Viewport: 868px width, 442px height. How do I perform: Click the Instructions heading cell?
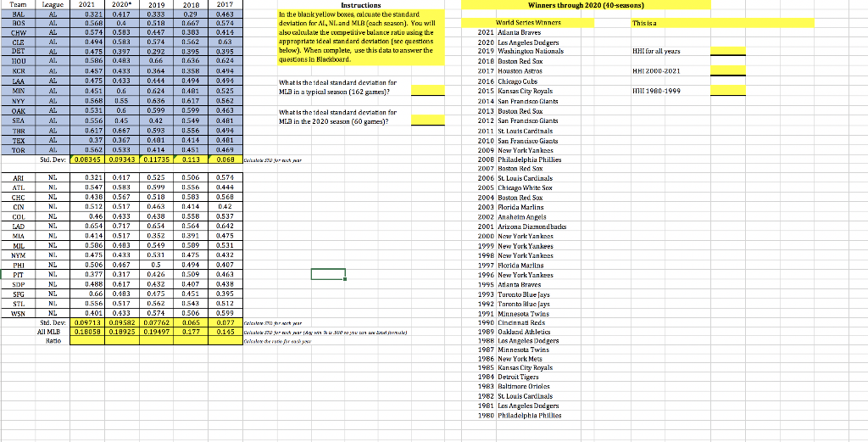point(360,4)
